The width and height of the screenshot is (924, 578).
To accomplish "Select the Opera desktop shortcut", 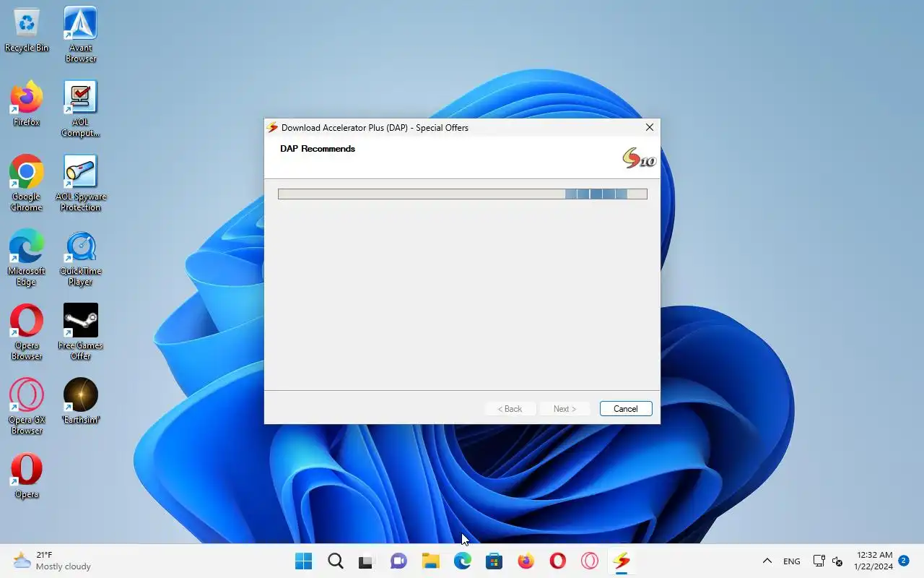I will click(27, 477).
